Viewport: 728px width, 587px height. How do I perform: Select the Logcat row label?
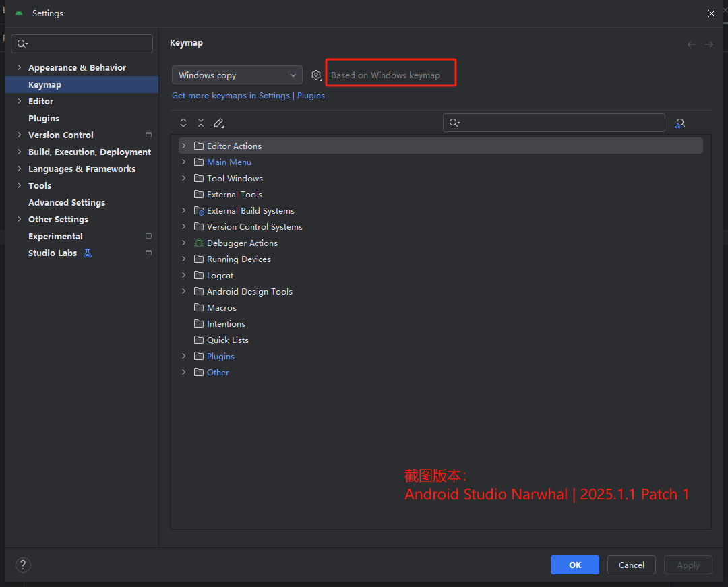click(220, 276)
